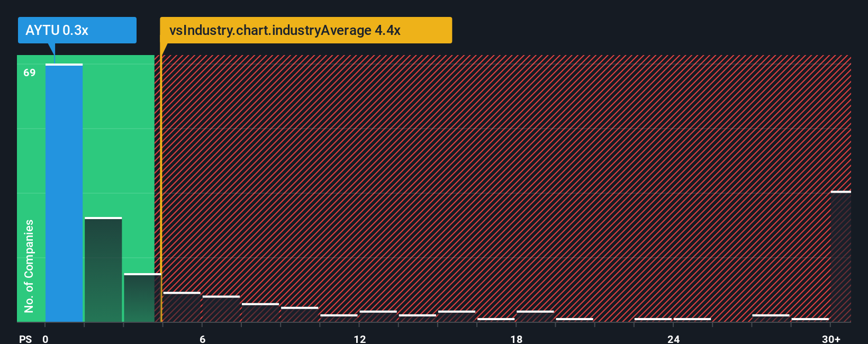Select the tall blue AYTU histogram bar
This screenshot has width=868, height=344.
pyautogui.click(x=64, y=193)
